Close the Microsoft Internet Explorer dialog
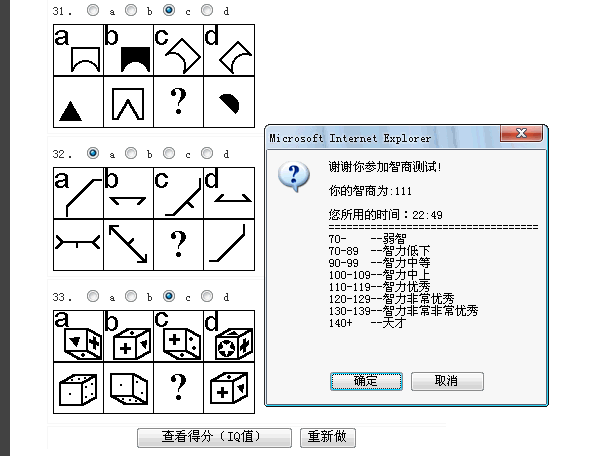The width and height of the screenshot is (592, 456). coord(521,133)
